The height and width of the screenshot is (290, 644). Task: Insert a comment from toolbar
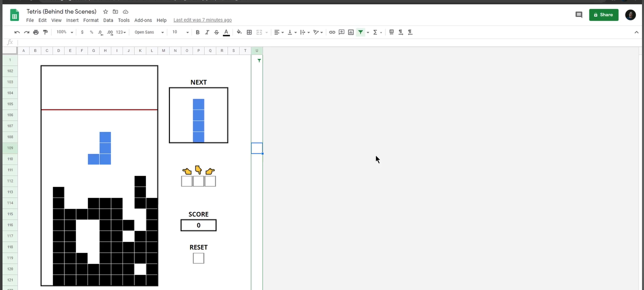(x=341, y=32)
